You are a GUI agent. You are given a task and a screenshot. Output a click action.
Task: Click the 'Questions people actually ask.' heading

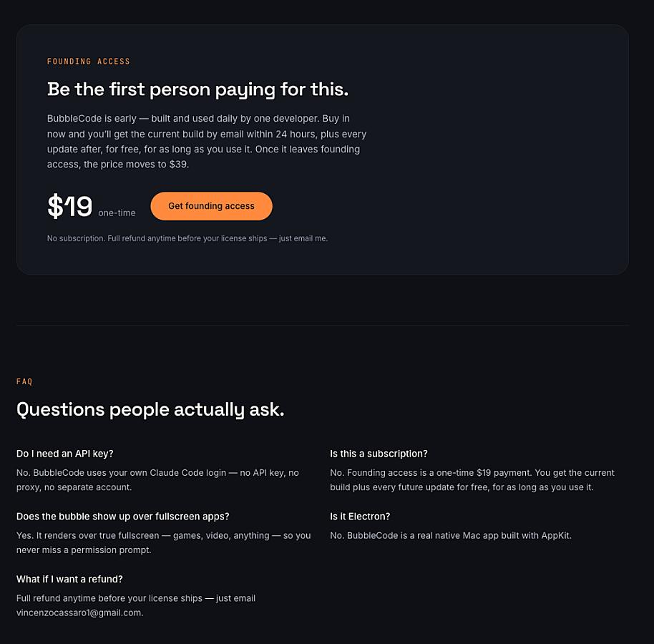click(x=150, y=409)
